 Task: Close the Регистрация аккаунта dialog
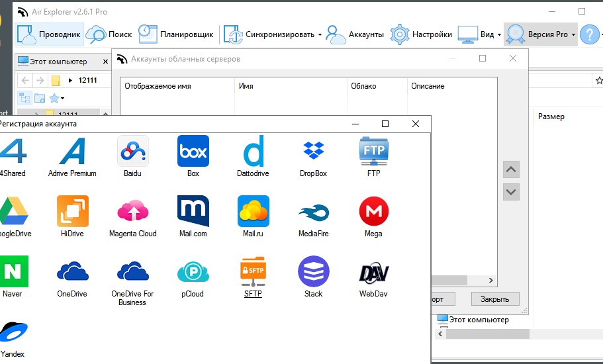pyautogui.click(x=415, y=124)
